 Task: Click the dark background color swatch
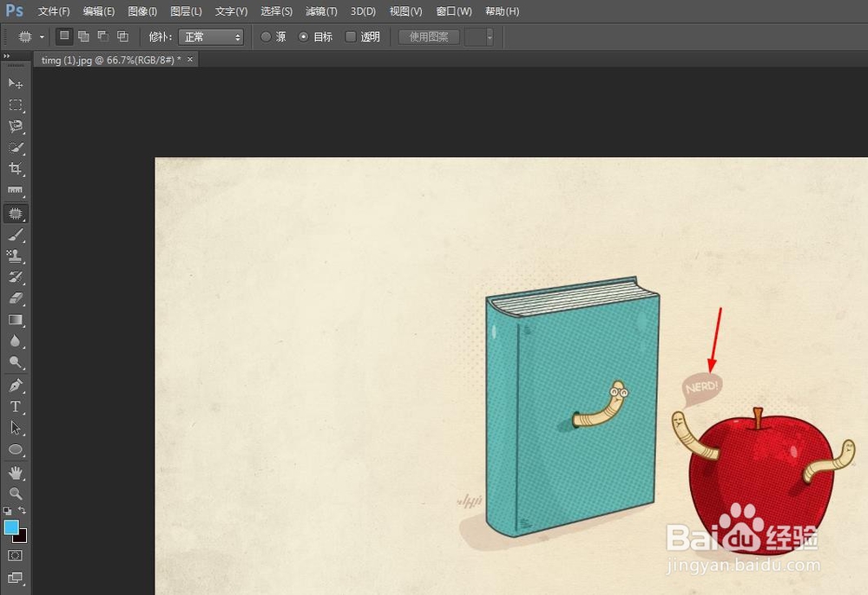click(x=23, y=538)
